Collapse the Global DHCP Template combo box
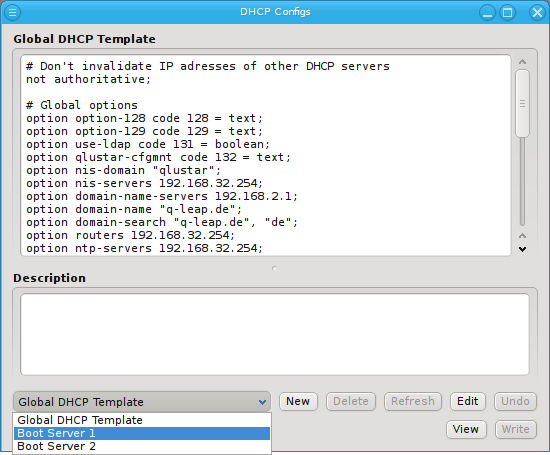Image resolution: width=550 pixels, height=455 pixels. [142, 402]
